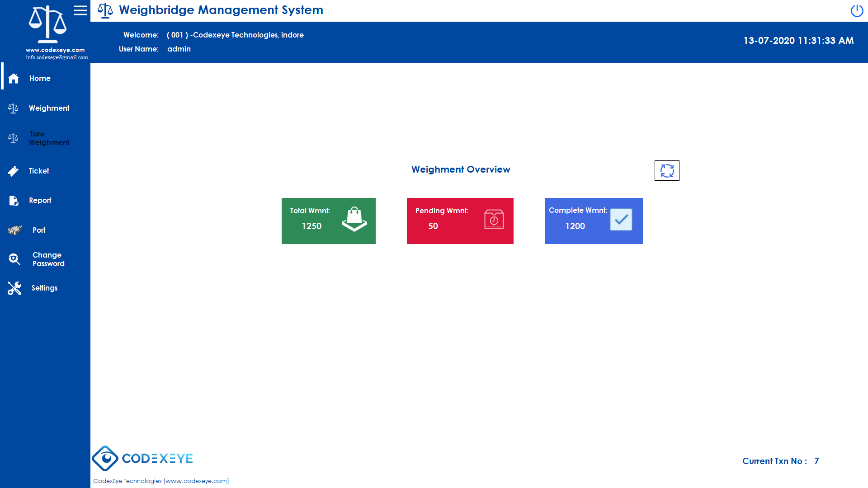Select Tare Weighment menu entry
Viewport: 868px width, 488px height.
(49, 138)
